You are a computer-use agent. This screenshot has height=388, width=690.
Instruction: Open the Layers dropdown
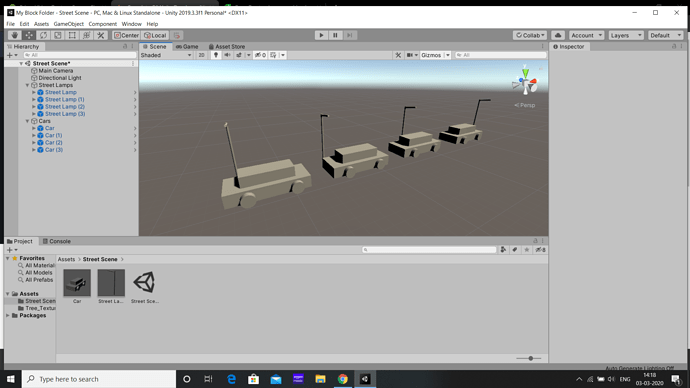pyautogui.click(x=626, y=35)
